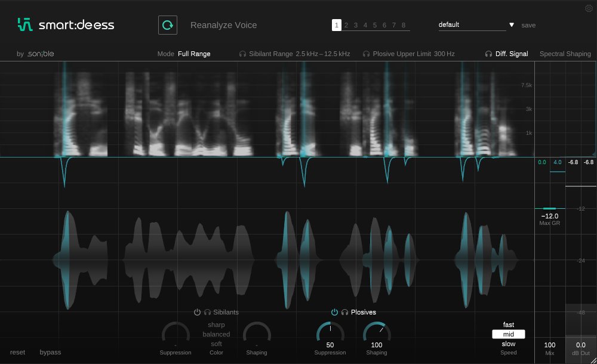597x364 pixels.
Task: Select state slot 1
Action: pos(337,25)
